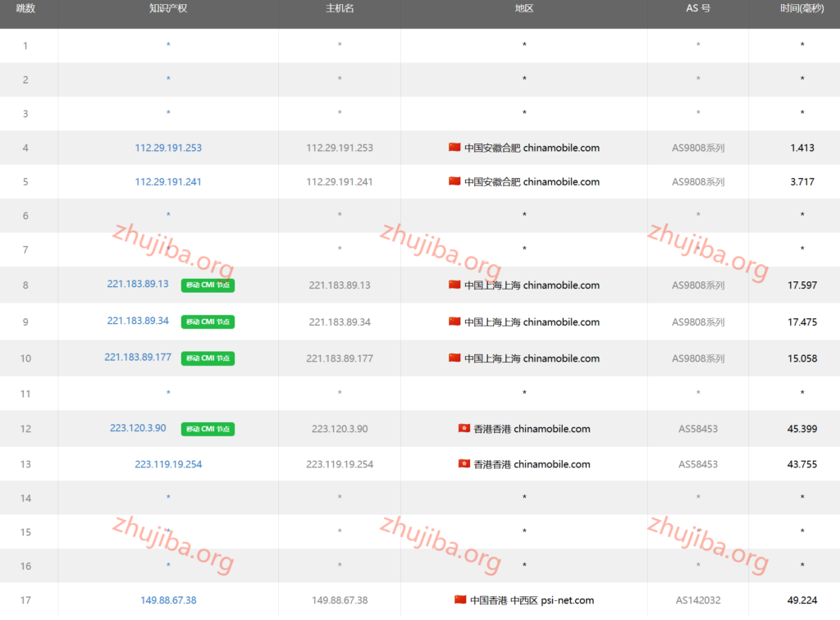840x620 pixels.
Task: Click the Hong Kong flag on hop 13
Action: [462, 463]
